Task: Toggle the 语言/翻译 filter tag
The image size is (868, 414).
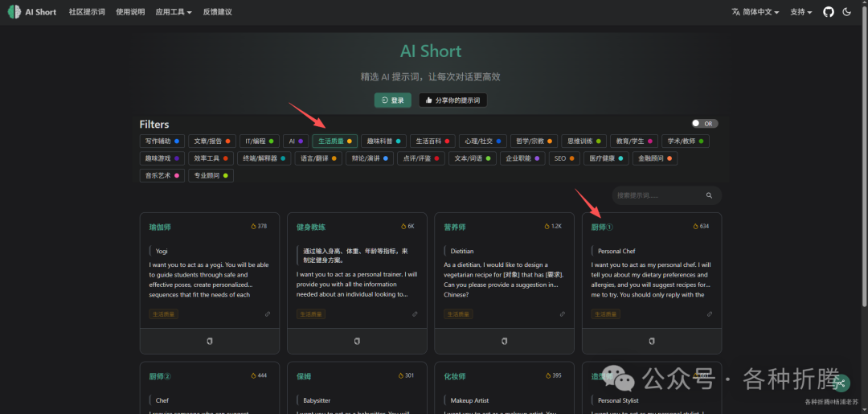Action: point(318,158)
